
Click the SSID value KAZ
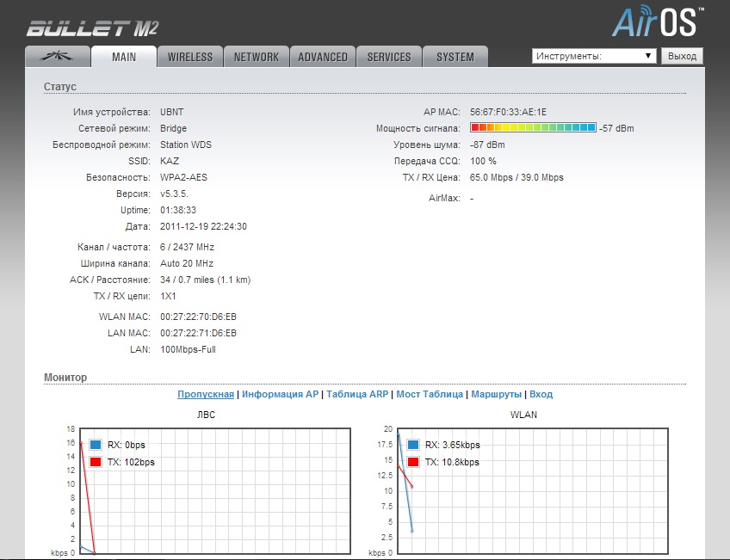[x=170, y=161]
